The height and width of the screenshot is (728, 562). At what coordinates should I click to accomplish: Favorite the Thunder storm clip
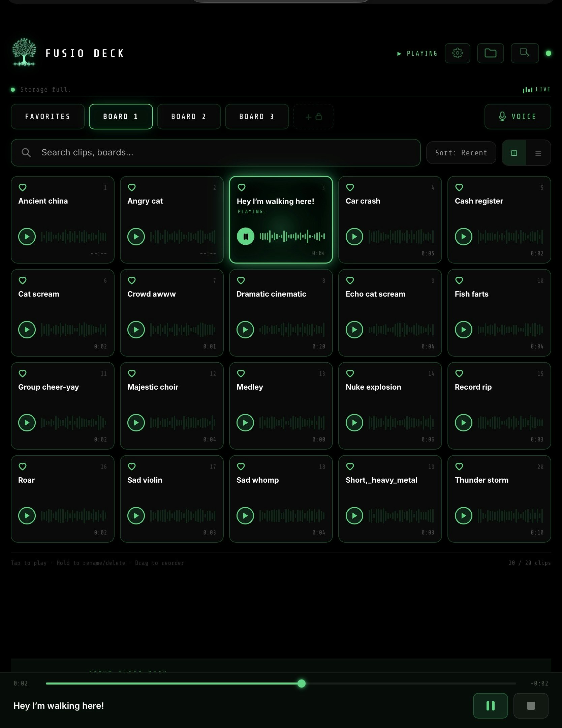(x=459, y=466)
